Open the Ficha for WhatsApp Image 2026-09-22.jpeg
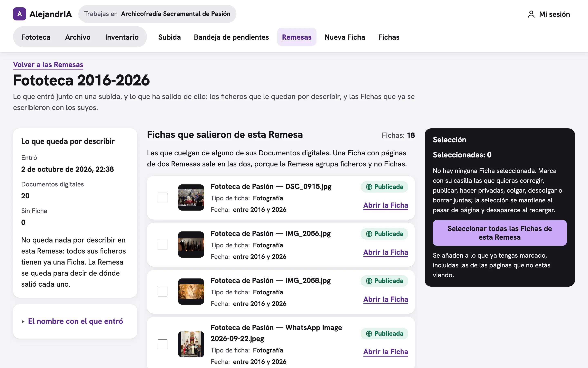The height and width of the screenshot is (368, 588). point(386,352)
